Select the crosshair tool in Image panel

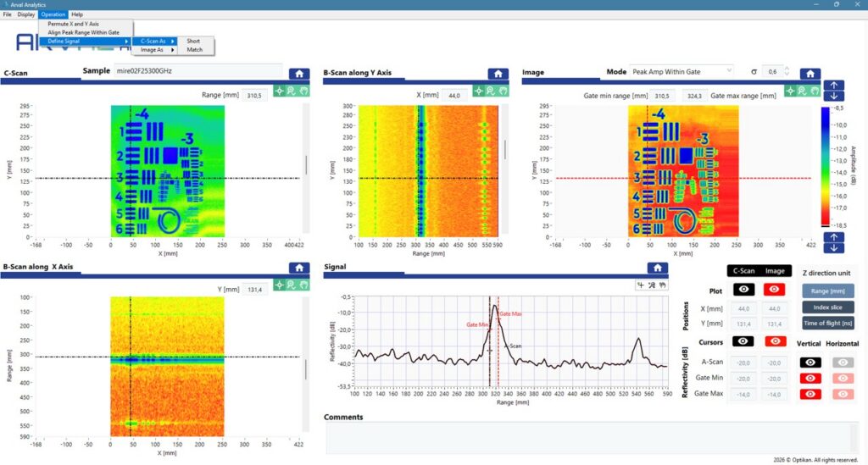point(791,91)
